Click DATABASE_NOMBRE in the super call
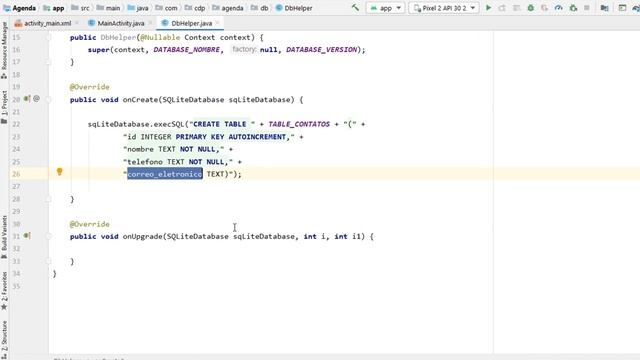The height and width of the screenshot is (360, 640). tap(187, 50)
